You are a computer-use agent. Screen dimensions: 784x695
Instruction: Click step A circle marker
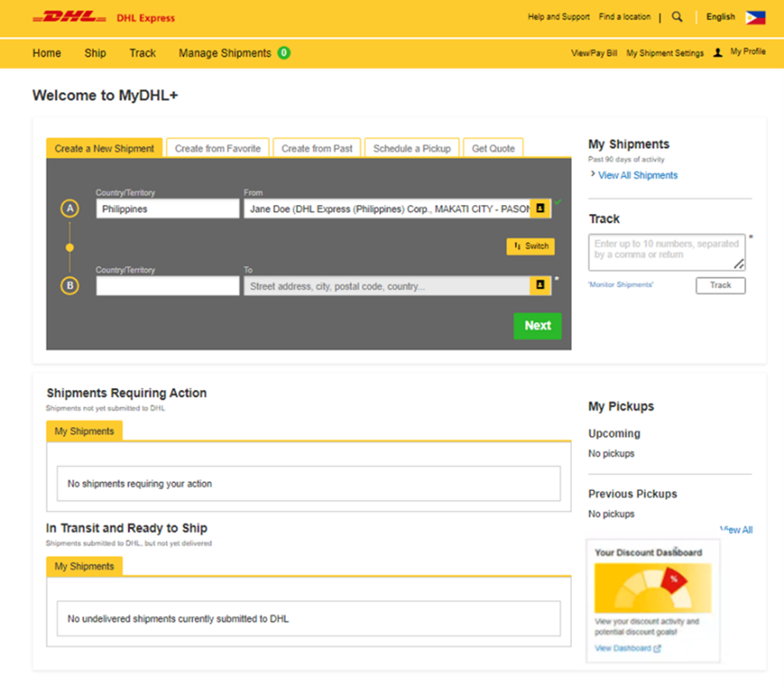[70, 208]
